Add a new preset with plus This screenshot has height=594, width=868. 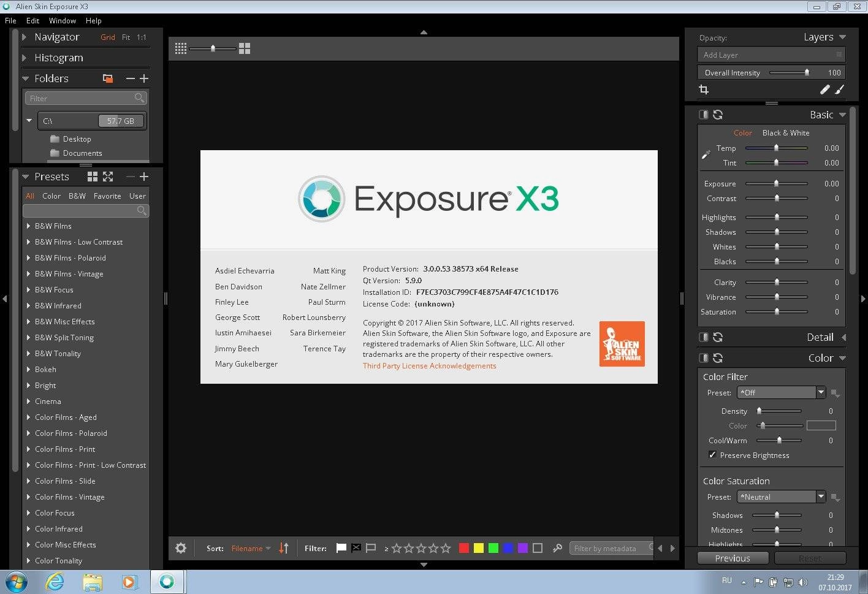pyautogui.click(x=144, y=177)
